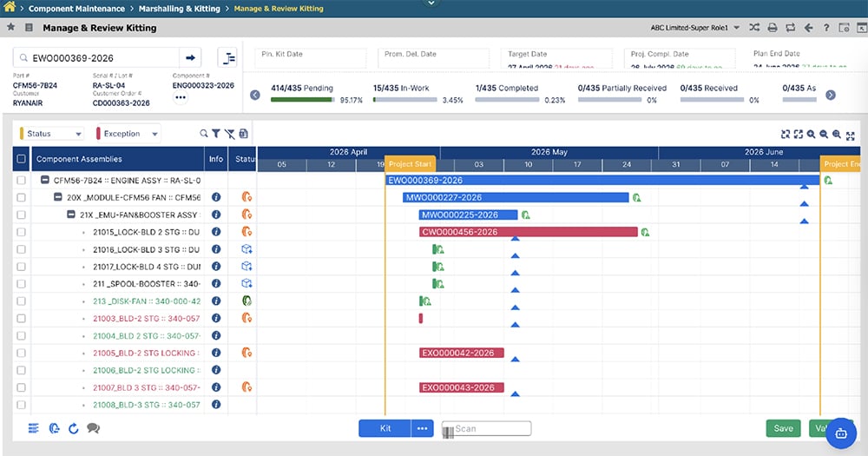Click the Info column header
Image resolution: width=868 pixels, height=456 pixels.
tap(216, 159)
